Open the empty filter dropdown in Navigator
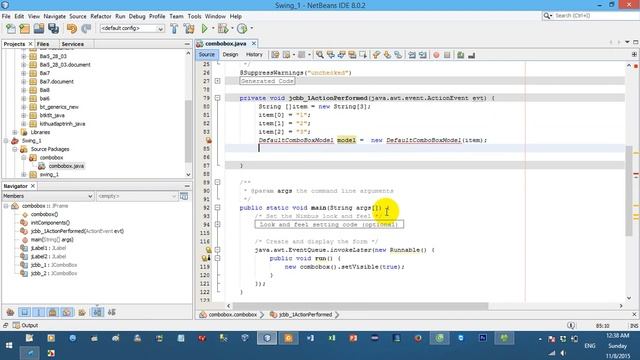The width and height of the screenshot is (640, 360). (x=137, y=196)
